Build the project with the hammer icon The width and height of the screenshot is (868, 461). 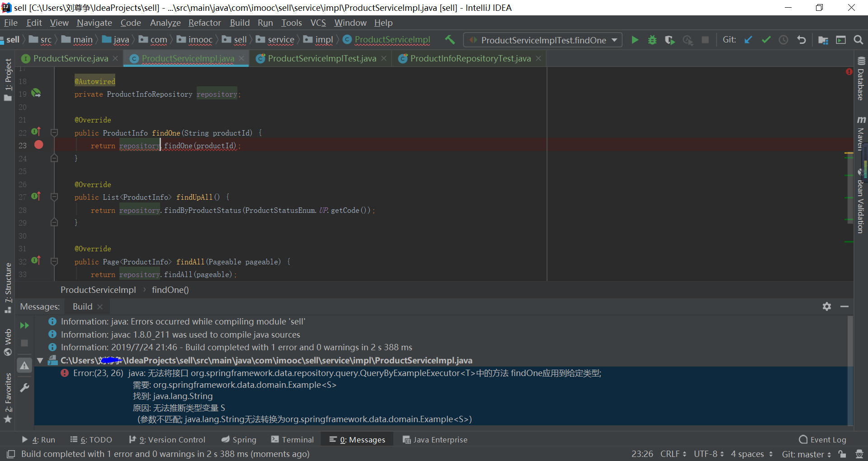tap(450, 40)
